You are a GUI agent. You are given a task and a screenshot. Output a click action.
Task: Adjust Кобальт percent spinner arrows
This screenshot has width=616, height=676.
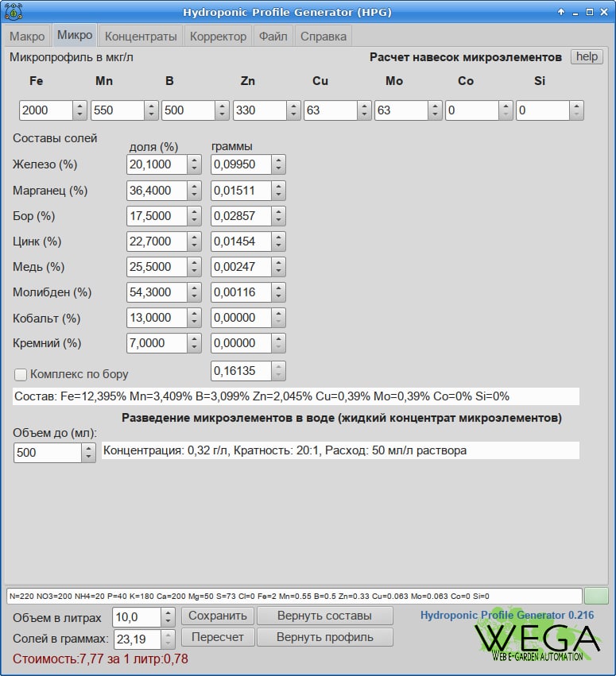[x=194, y=318]
